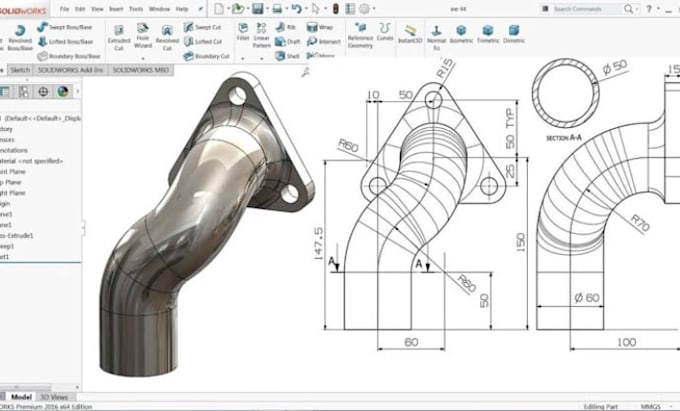Select the Rib feature tool
Viewport: 680px width, 411px height.
(285, 27)
